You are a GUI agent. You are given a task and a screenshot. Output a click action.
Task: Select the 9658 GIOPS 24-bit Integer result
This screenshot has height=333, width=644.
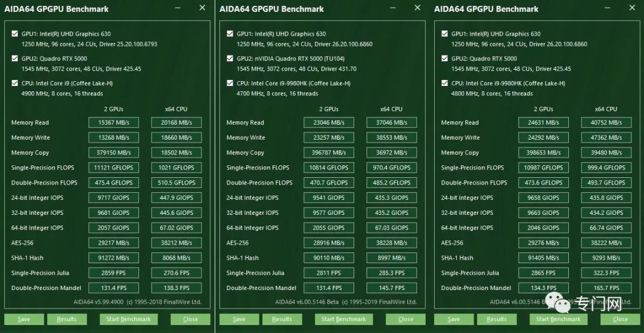[543, 198]
